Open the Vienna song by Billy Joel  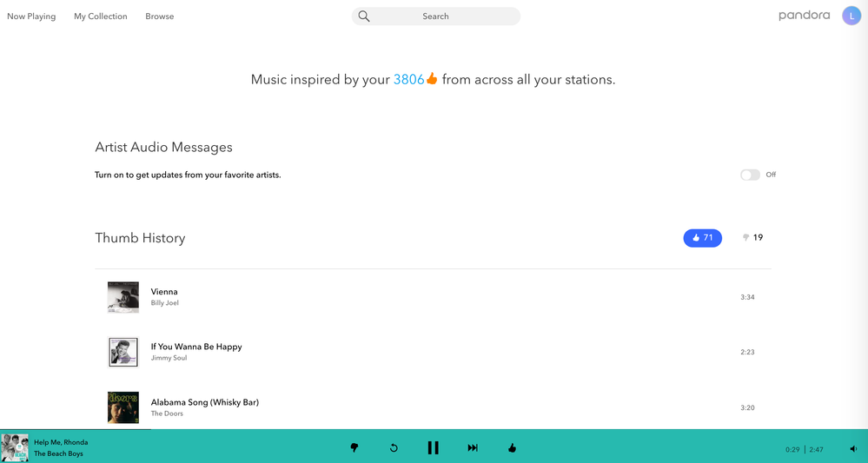point(164,292)
